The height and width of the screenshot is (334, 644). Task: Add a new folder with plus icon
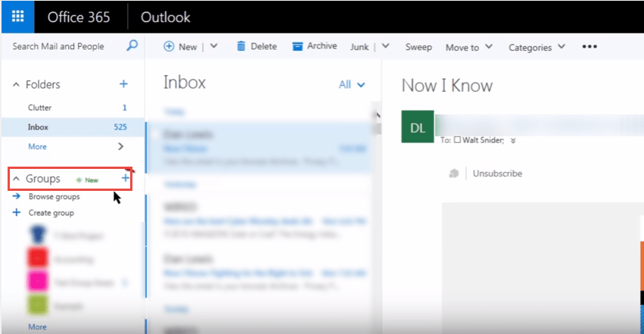point(123,84)
